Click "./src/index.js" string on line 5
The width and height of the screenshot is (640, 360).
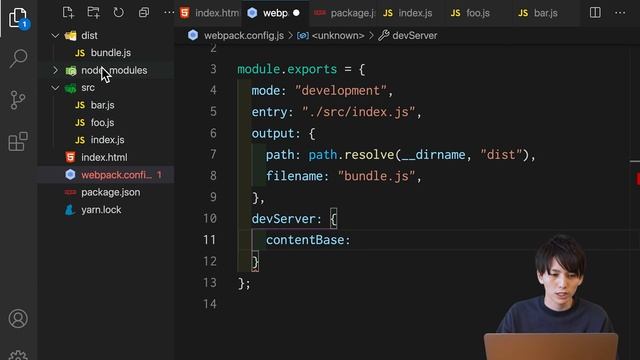[358, 112]
